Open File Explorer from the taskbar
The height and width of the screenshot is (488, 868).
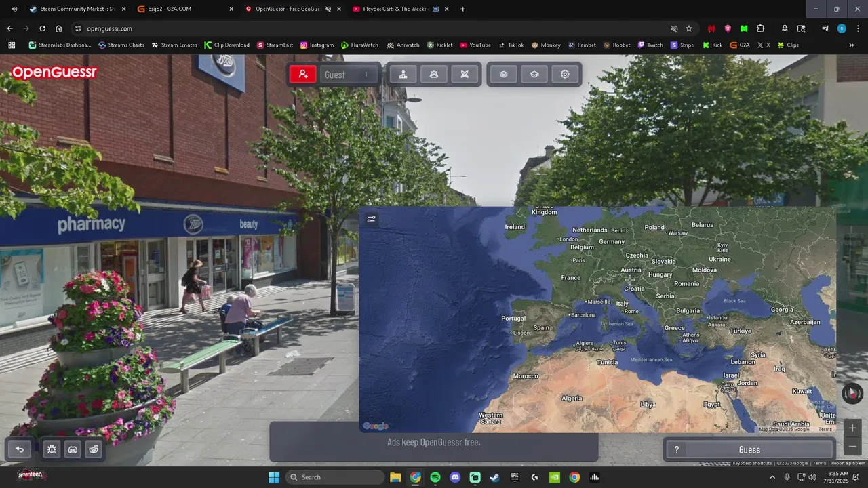[395, 477]
